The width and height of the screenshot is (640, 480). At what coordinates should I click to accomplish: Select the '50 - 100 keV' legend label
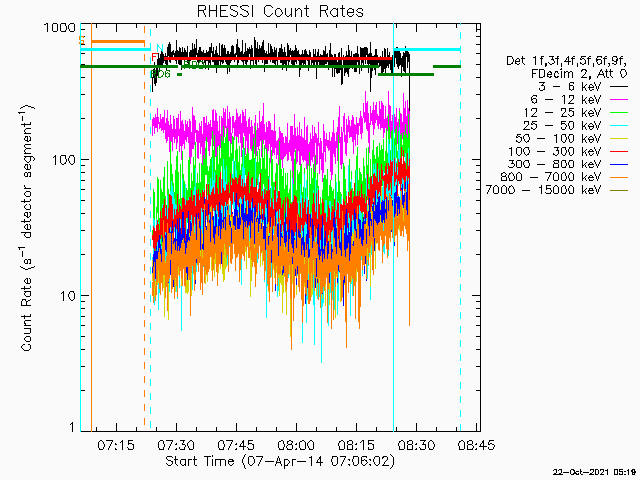pyautogui.click(x=558, y=138)
